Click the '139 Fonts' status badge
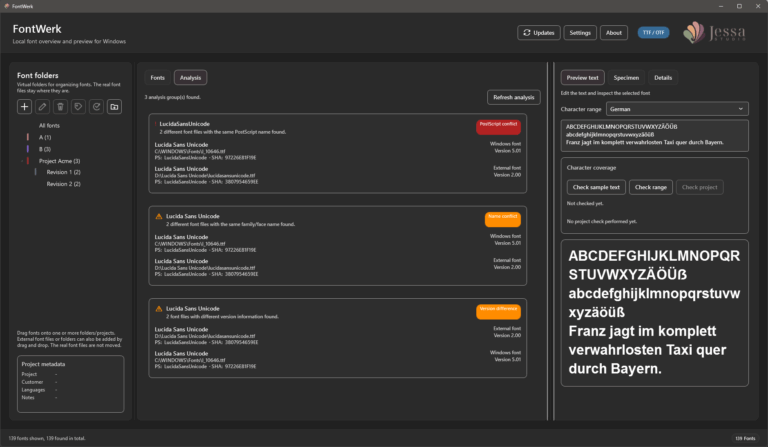The image size is (768, 447). [745, 438]
